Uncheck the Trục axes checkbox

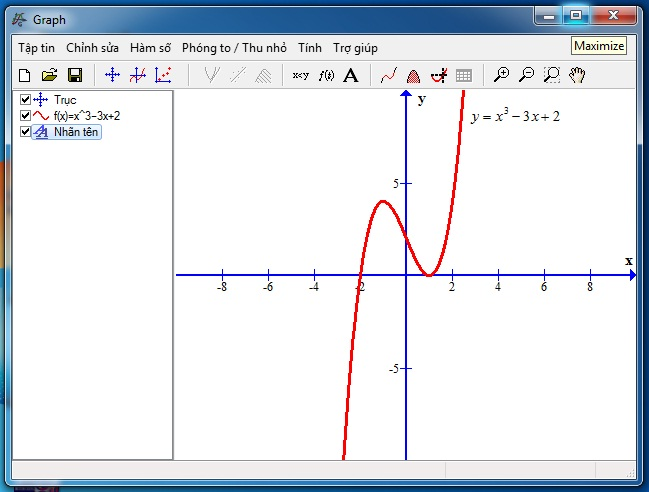pyautogui.click(x=25, y=100)
